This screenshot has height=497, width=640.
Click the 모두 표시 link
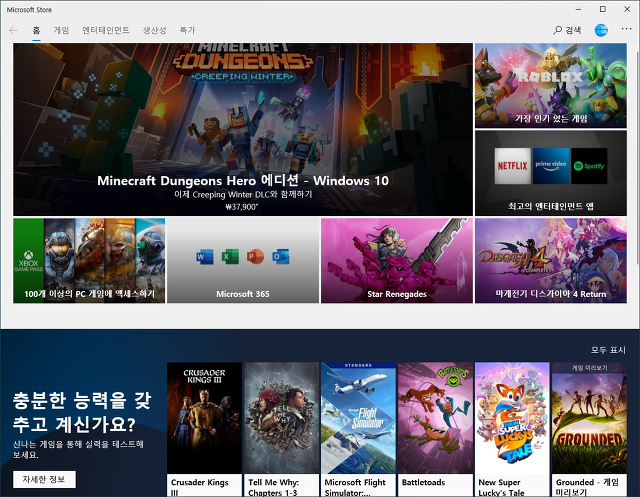pyautogui.click(x=608, y=350)
